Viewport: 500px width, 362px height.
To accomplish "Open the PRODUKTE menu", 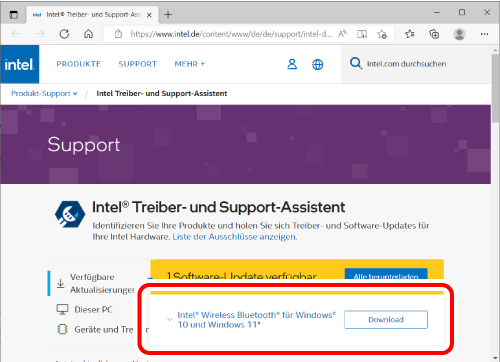I will pos(78,64).
